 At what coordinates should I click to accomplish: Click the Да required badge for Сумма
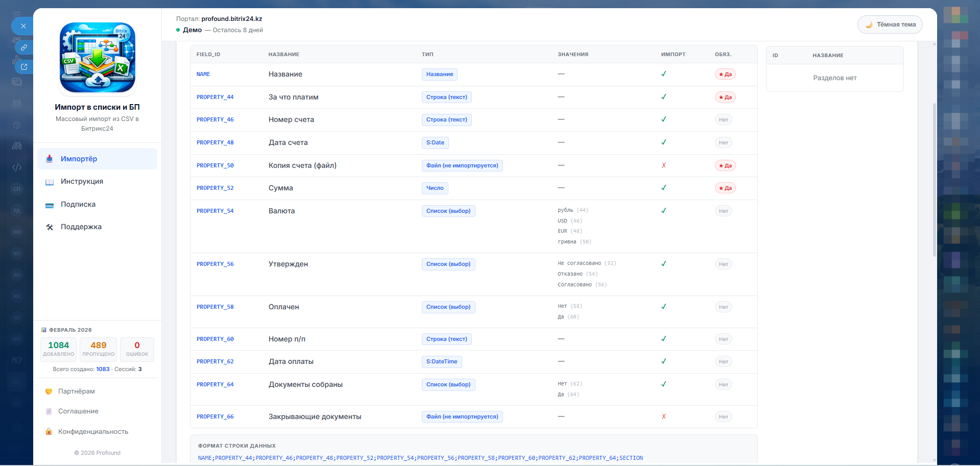click(725, 188)
